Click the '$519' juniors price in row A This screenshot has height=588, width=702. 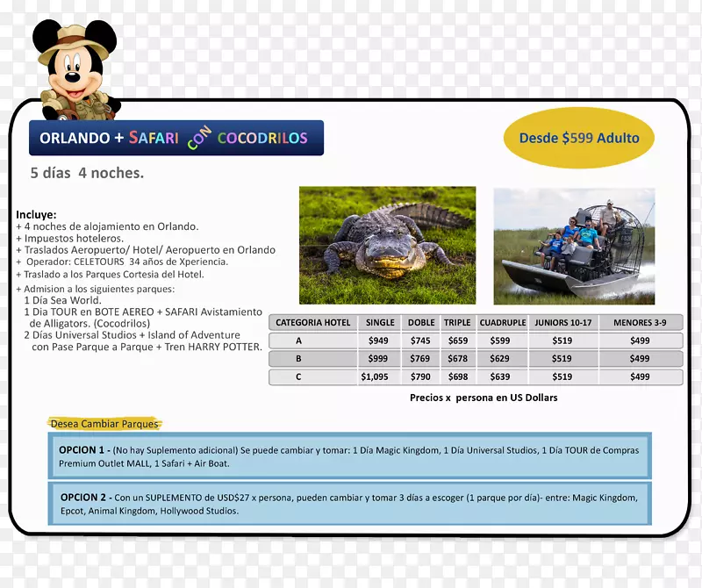click(562, 341)
